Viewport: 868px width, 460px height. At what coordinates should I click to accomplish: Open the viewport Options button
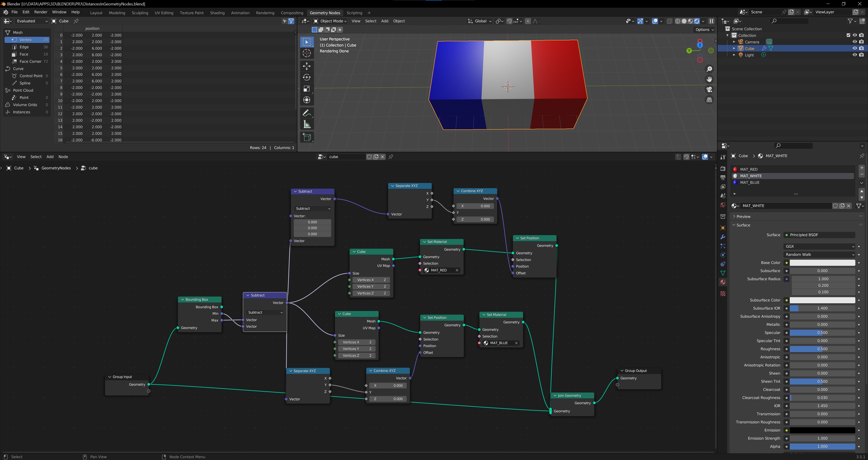point(705,30)
